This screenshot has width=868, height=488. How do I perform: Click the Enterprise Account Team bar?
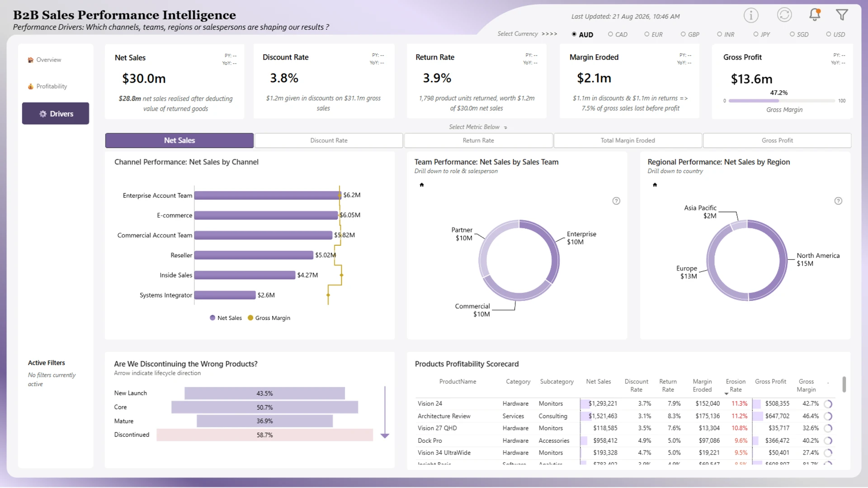point(268,195)
